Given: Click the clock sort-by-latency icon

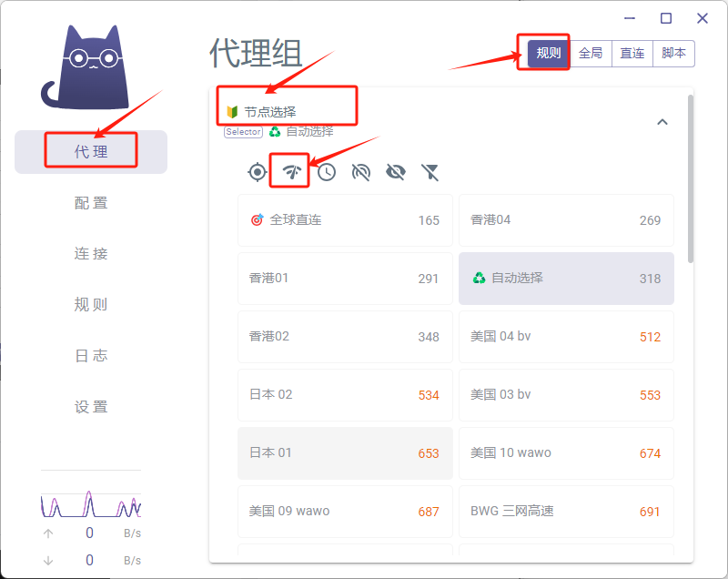Looking at the screenshot, I should (x=327, y=172).
